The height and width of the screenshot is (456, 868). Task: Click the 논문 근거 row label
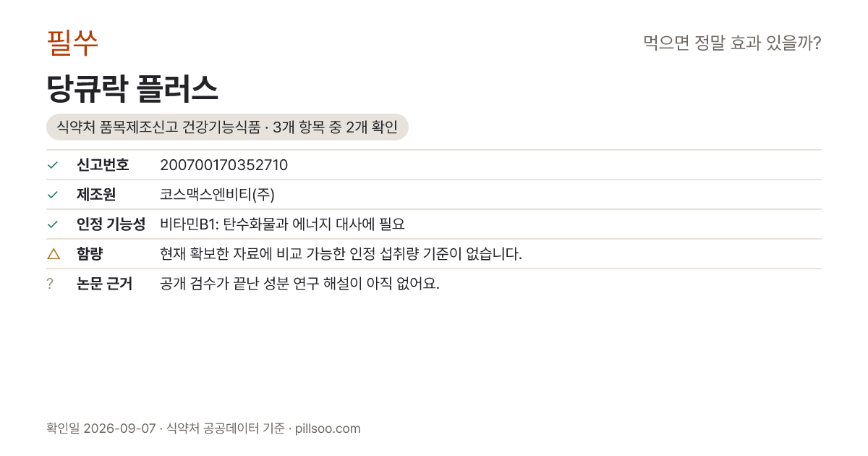[104, 284]
